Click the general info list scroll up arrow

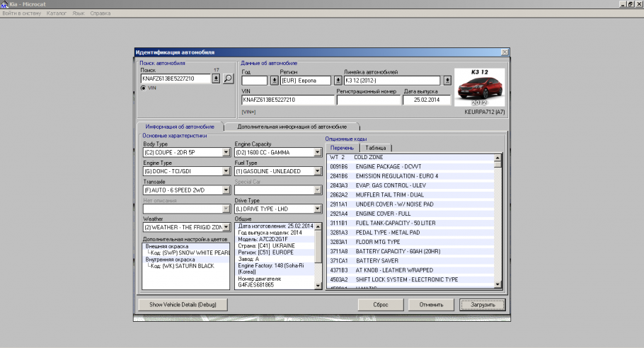click(x=318, y=226)
